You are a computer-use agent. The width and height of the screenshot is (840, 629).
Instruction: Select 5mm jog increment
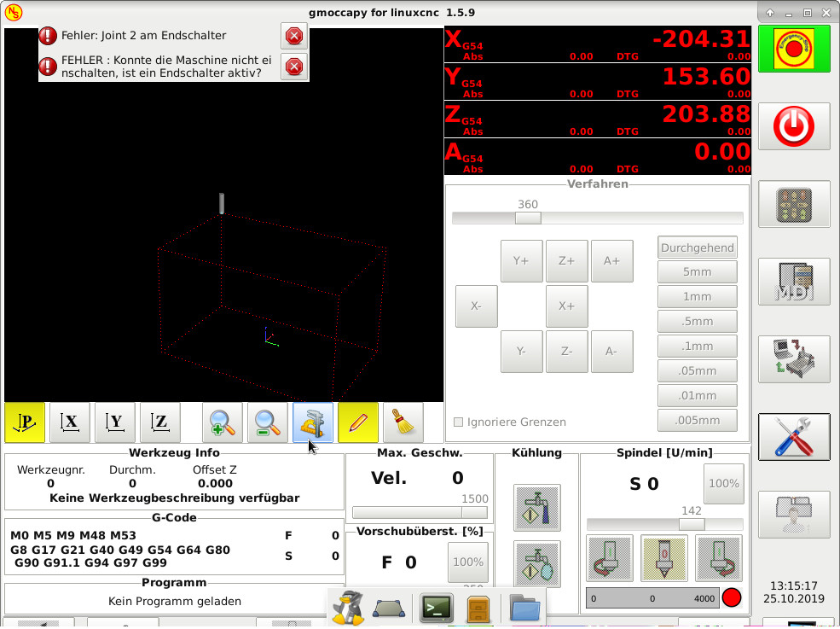coord(698,272)
